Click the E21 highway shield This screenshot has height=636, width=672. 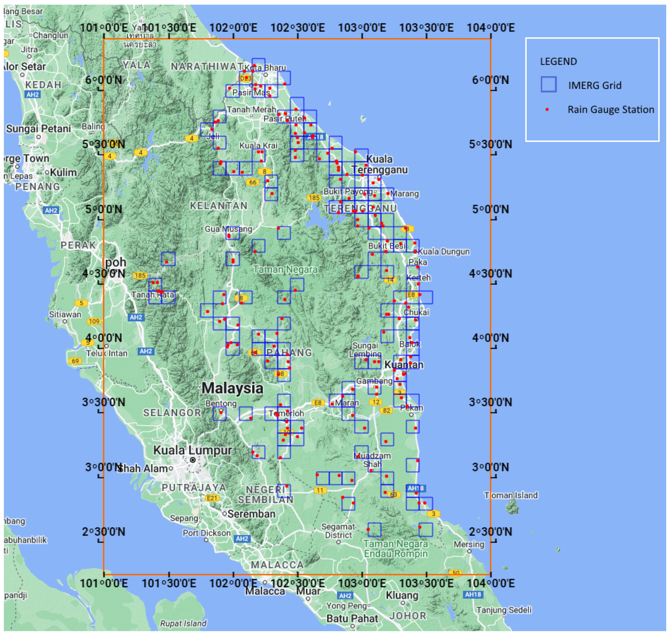click(x=212, y=498)
